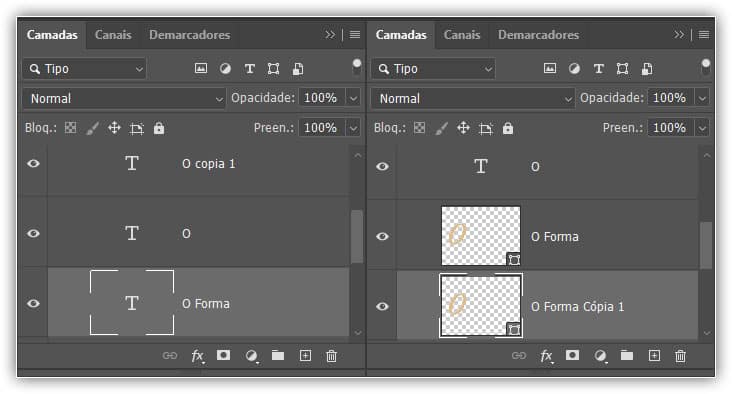Create new group folder in left panel
This screenshot has width=732, height=394.
(x=278, y=355)
